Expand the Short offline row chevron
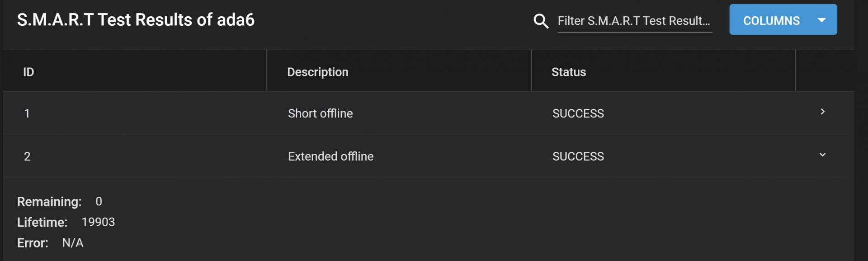 pos(822,112)
